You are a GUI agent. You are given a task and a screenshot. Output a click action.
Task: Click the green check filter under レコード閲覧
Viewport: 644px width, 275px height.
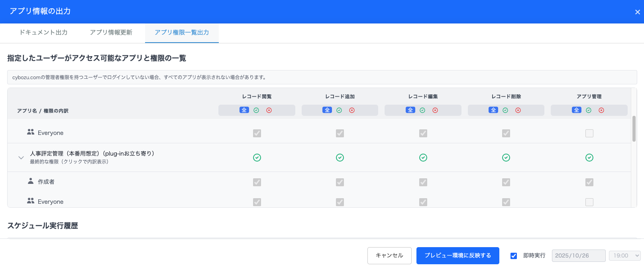point(256,110)
